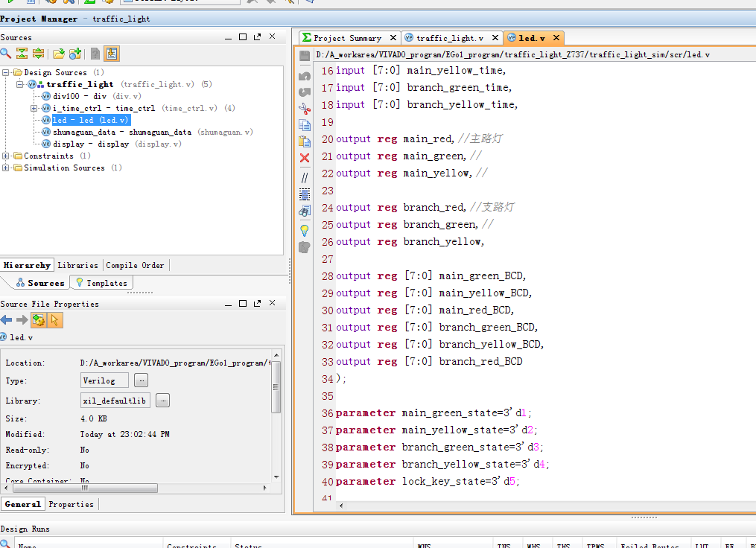The height and width of the screenshot is (548, 756).
Task: Toggle the gear auto-update icon in Source File Properties
Action: pyautogui.click(x=39, y=320)
